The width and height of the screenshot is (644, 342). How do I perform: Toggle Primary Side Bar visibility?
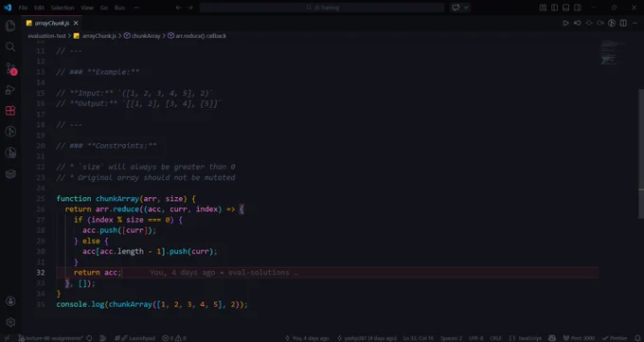(554, 8)
